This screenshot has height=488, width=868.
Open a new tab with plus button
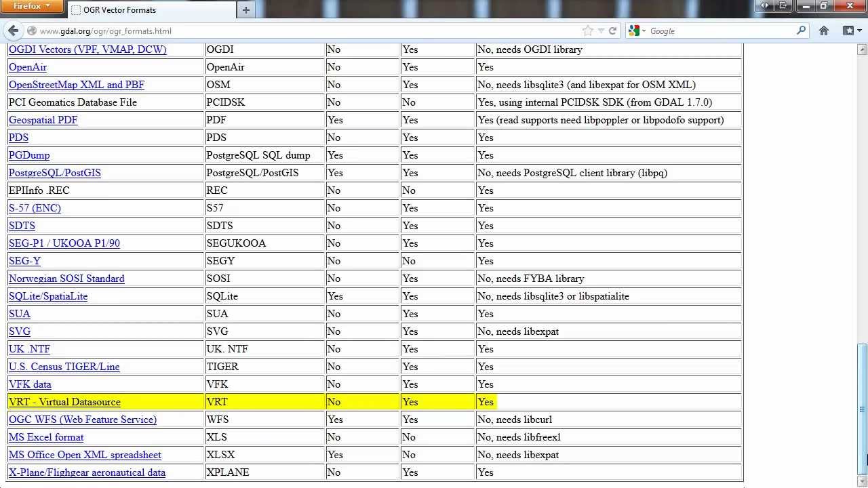[245, 9]
